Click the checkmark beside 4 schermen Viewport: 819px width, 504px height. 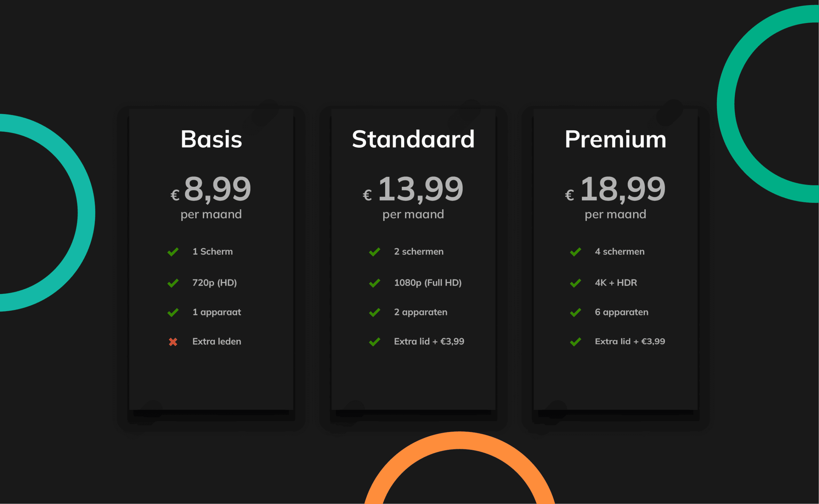pyautogui.click(x=576, y=252)
